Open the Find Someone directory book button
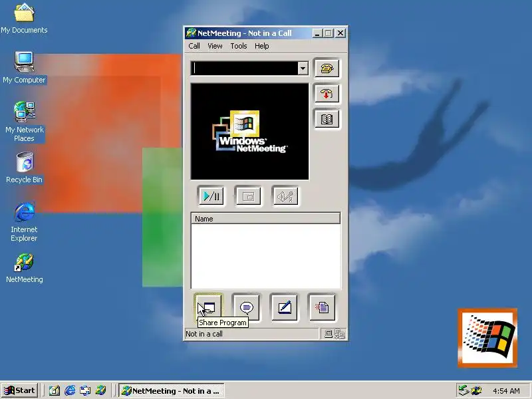This screenshot has width=532, height=399. pyautogui.click(x=327, y=119)
